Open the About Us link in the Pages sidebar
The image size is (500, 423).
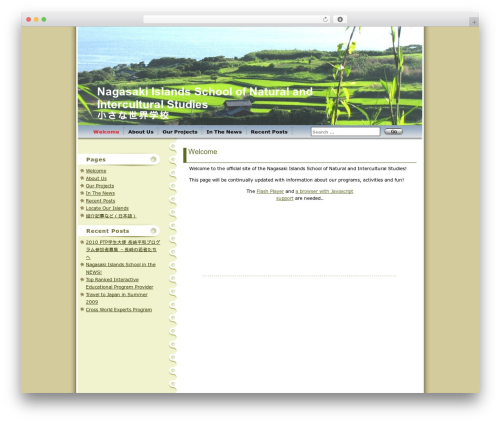[x=96, y=178]
